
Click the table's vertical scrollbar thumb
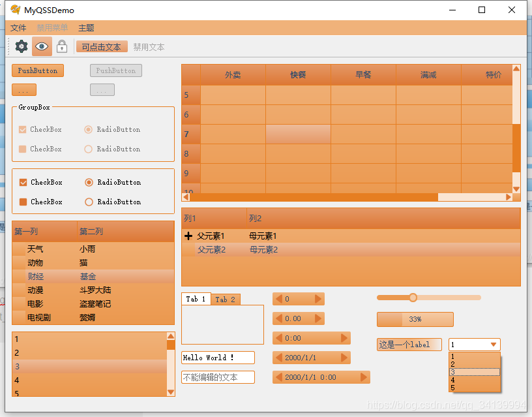(x=516, y=148)
